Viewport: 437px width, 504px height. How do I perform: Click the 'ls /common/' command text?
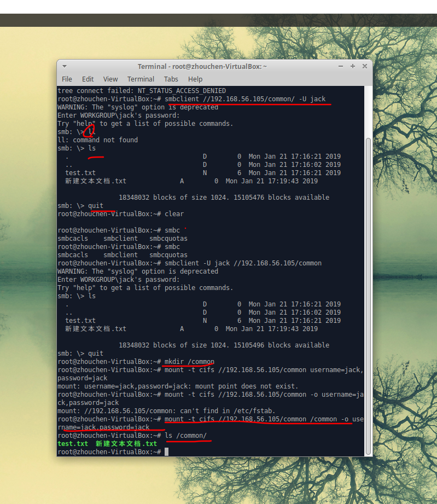[x=186, y=436]
